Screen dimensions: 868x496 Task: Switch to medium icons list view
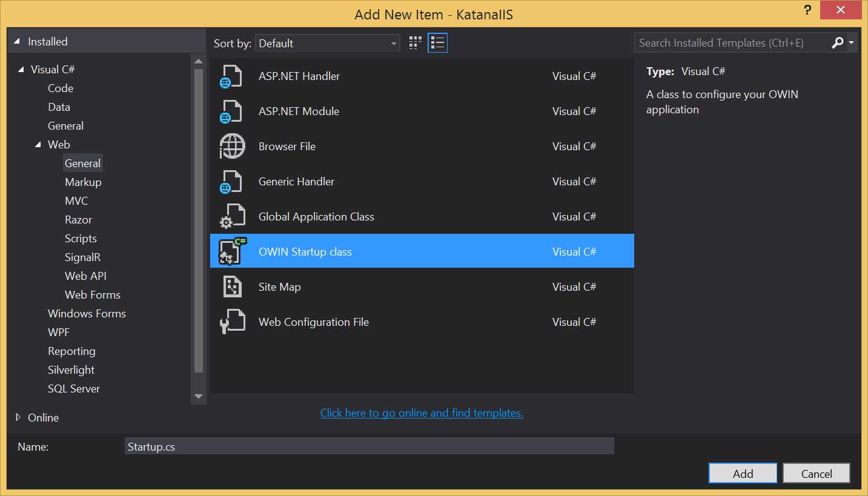pyautogui.click(x=437, y=43)
